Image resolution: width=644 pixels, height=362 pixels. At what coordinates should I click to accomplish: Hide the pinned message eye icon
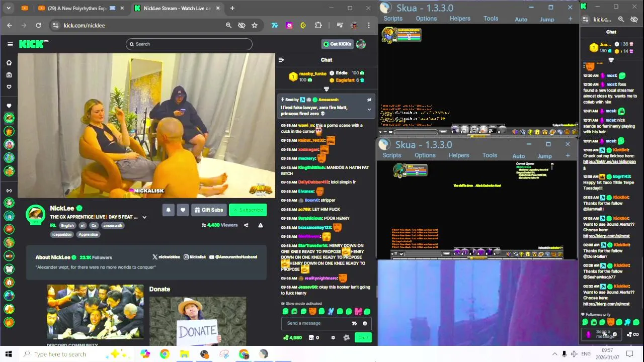tap(369, 100)
